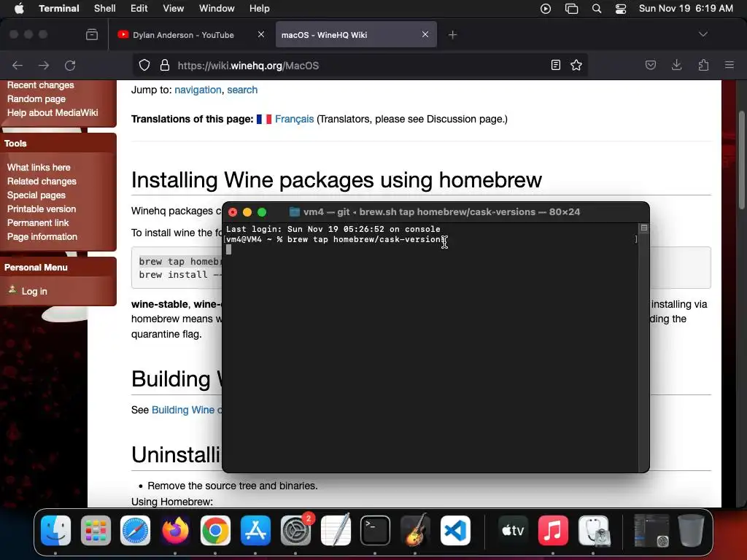Open the Firefox hamburger application menu
Viewport: 747px width, 560px height.
[x=729, y=65]
